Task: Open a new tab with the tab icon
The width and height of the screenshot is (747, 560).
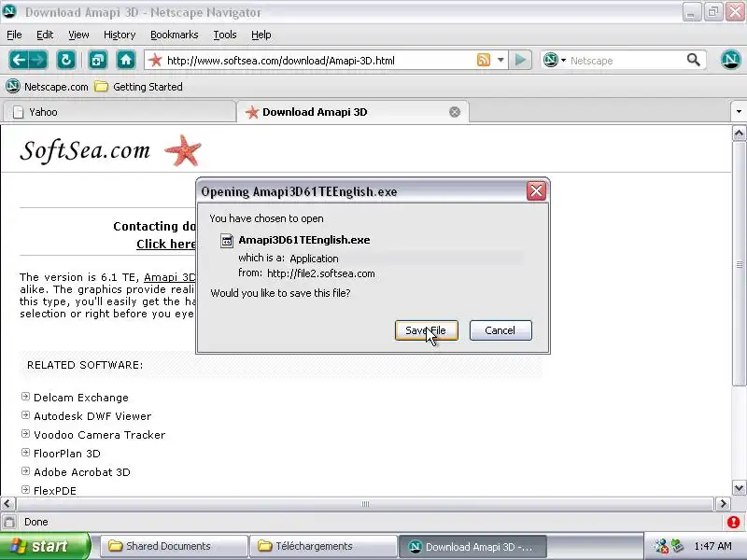Action: [x=98, y=60]
